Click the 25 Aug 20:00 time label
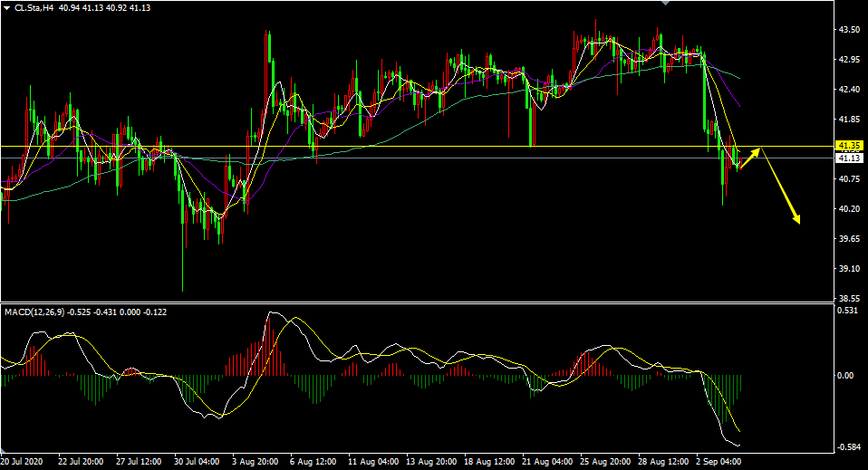The image size is (868, 470). [605, 461]
